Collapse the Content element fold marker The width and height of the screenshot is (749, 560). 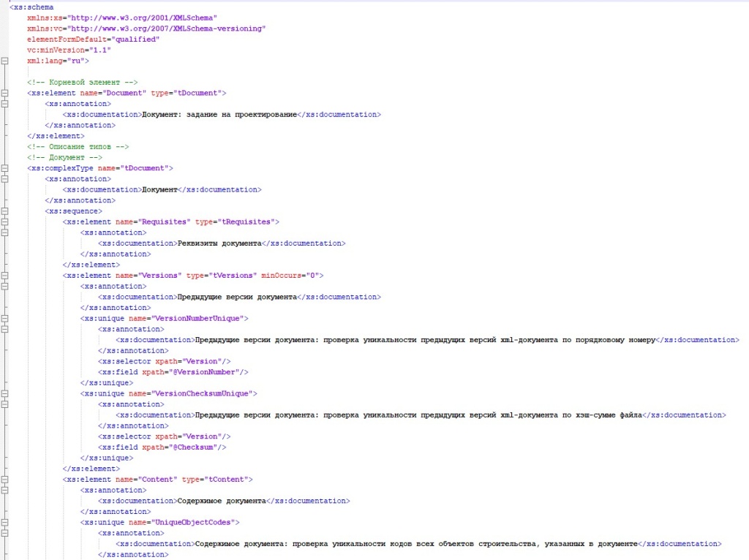pos(5,480)
